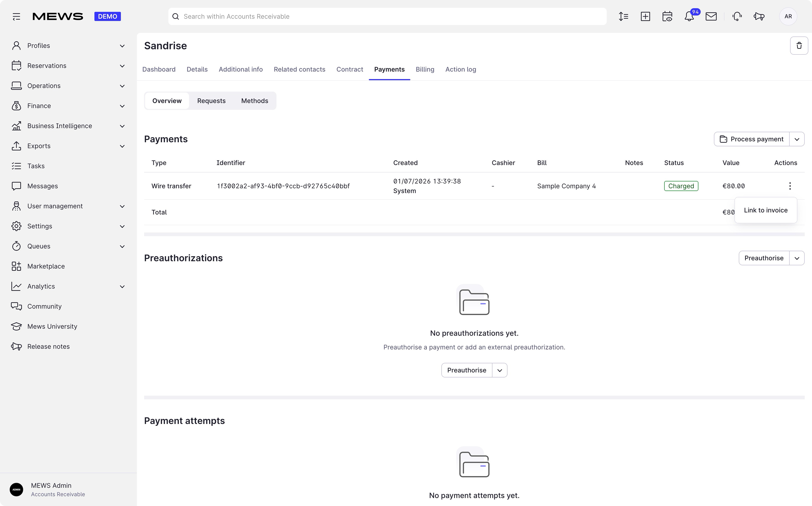The image size is (812, 506).
Task: Open the AR user avatar menu
Action: (788, 16)
